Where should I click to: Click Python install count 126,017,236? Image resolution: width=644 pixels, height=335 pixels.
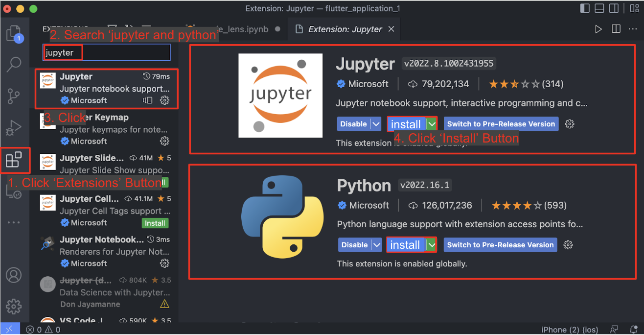click(440, 205)
